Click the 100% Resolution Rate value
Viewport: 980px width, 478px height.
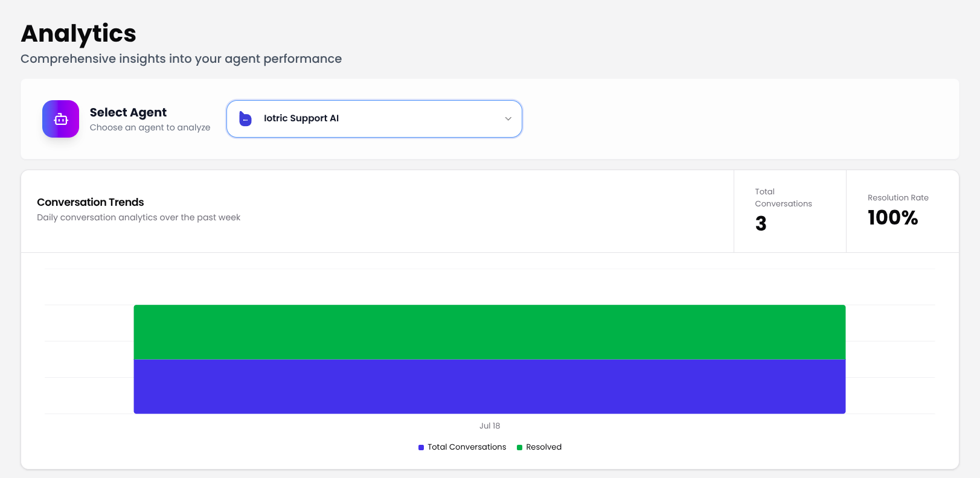[893, 218]
